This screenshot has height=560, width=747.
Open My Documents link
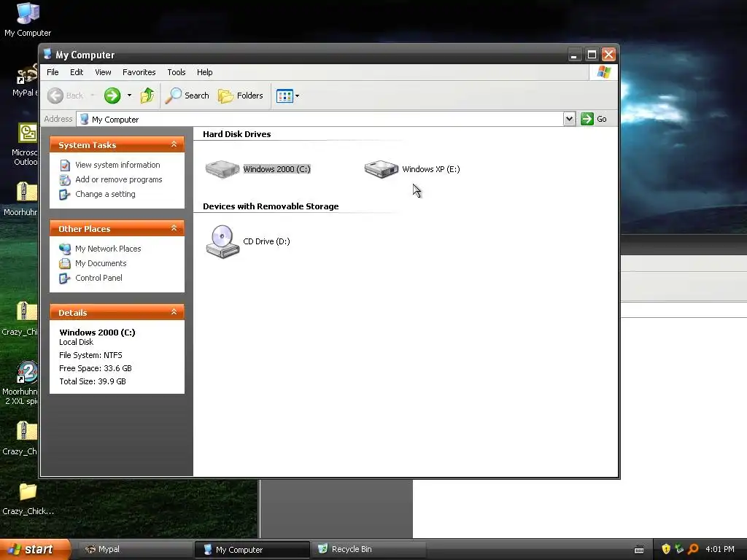101,263
